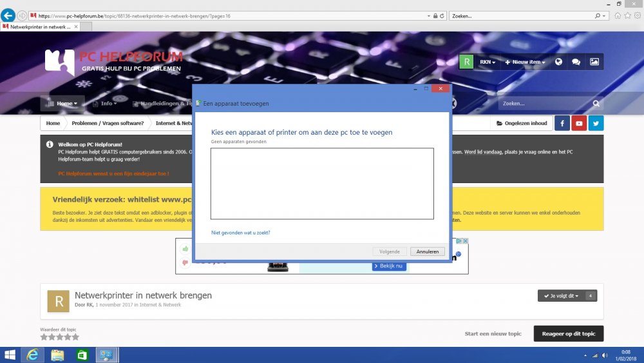Open the Favorites star icon
Screen dimensions: 644x363
click(627, 15)
